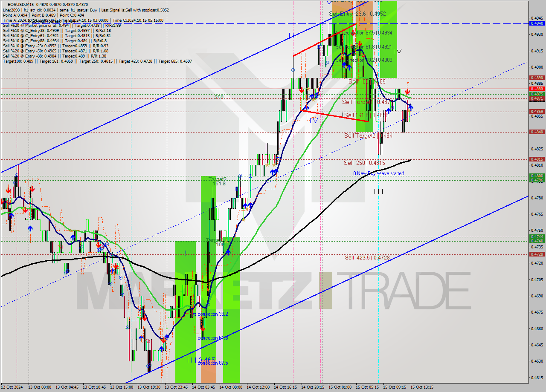Click the red down arrow sell signal near 0.4880
The height and width of the screenshot is (392, 546).
coord(407,91)
